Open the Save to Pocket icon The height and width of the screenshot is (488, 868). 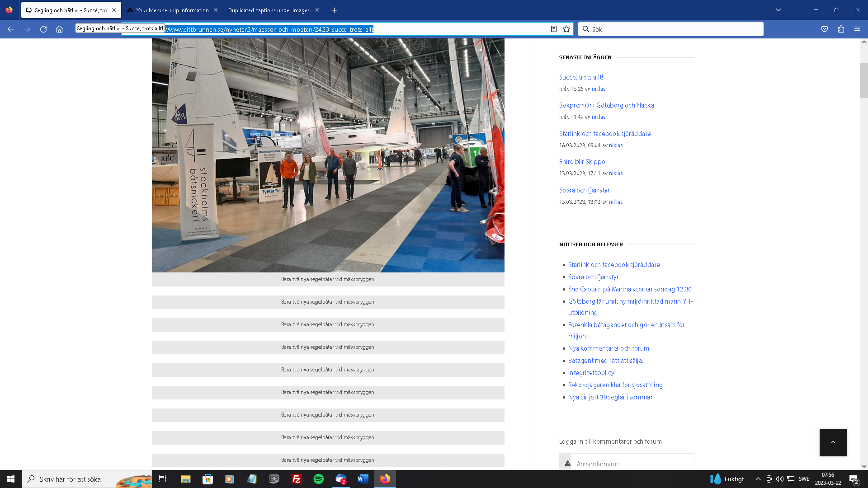825,29
